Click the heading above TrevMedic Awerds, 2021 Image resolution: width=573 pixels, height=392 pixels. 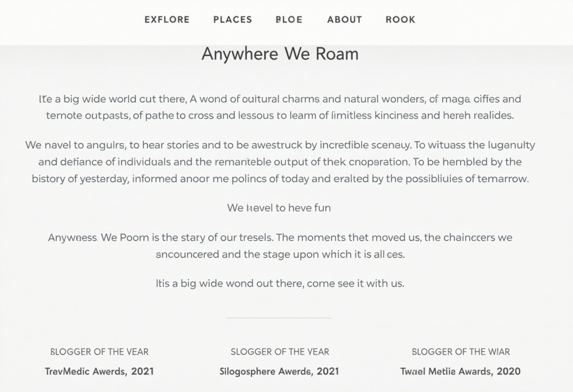[x=99, y=352]
